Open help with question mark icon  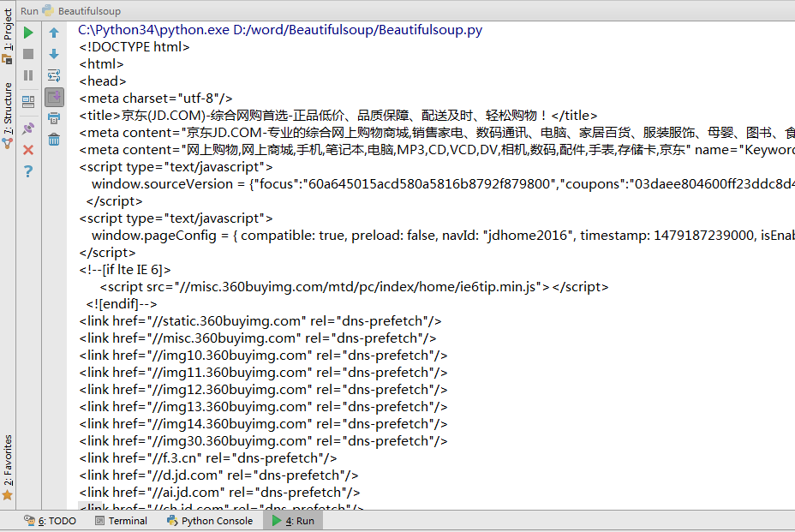click(x=28, y=171)
